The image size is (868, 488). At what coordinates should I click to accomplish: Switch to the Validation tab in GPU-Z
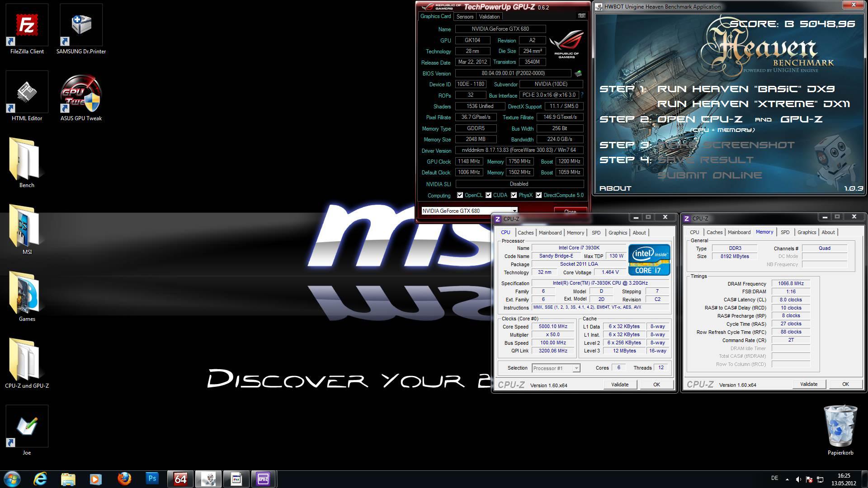pyautogui.click(x=489, y=16)
